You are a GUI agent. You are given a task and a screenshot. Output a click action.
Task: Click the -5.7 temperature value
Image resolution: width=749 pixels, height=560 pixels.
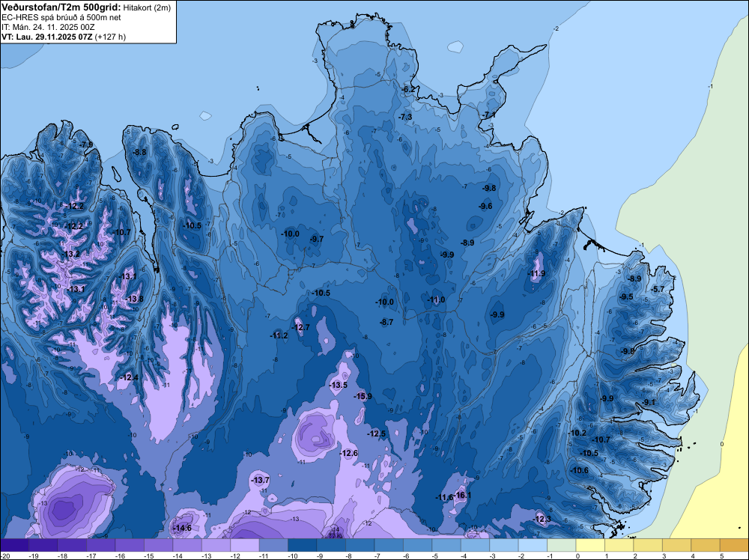click(x=658, y=289)
